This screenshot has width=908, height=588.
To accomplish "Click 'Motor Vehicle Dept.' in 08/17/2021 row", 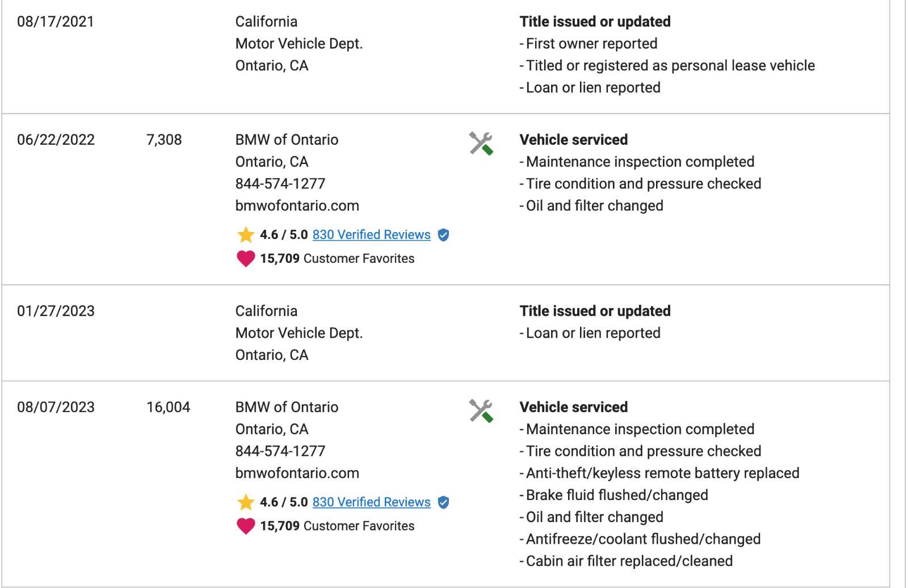I will tap(299, 44).
